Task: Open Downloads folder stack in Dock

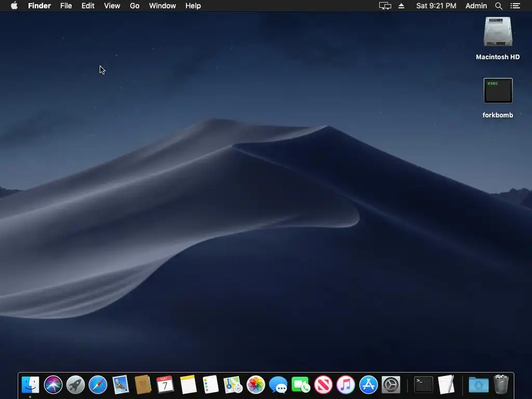Action: [x=478, y=385]
